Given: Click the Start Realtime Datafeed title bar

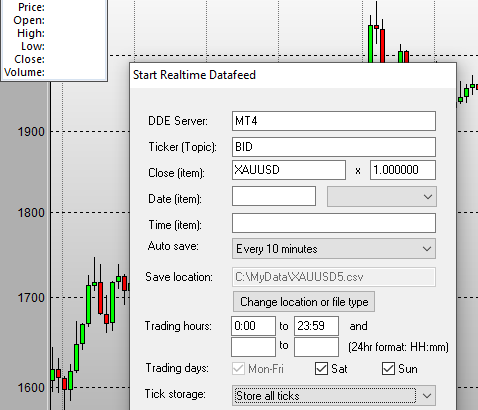Looking at the screenshot, I should 293,75.
